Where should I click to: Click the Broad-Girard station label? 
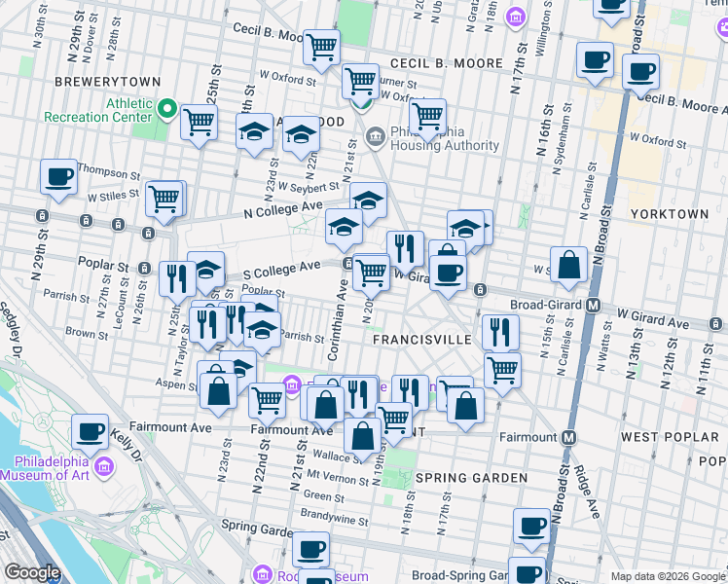coord(546,305)
